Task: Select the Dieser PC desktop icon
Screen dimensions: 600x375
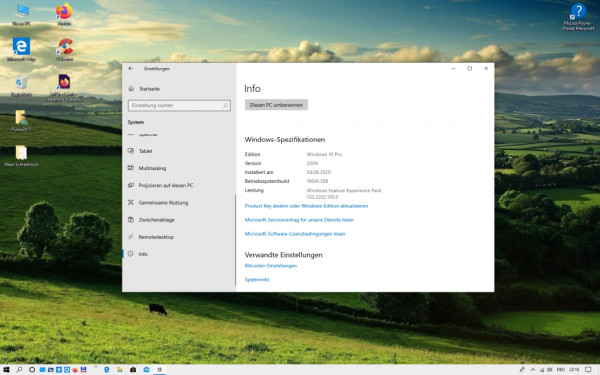Action: point(21,15)
